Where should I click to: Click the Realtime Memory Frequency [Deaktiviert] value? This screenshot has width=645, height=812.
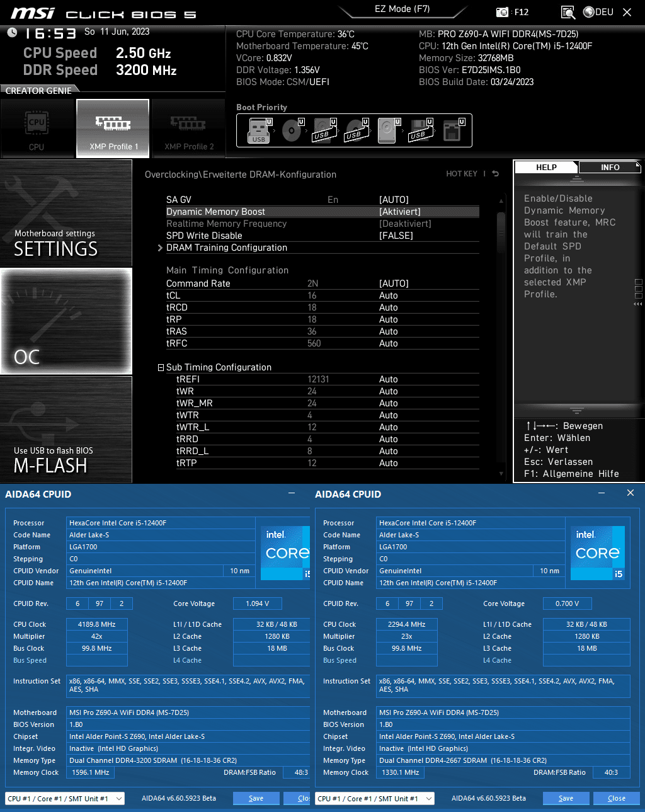(405, 224)
